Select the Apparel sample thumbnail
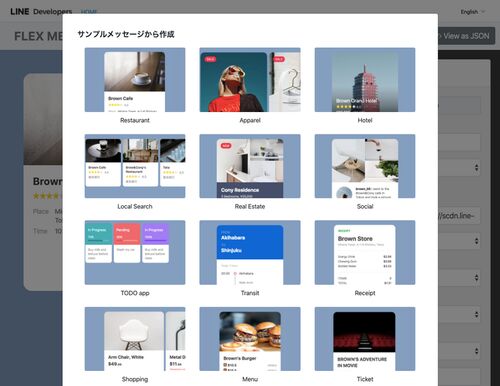Image resolution: width=500 pixels, height=386 pixels. pyautogui.click(x=250, y=80)
